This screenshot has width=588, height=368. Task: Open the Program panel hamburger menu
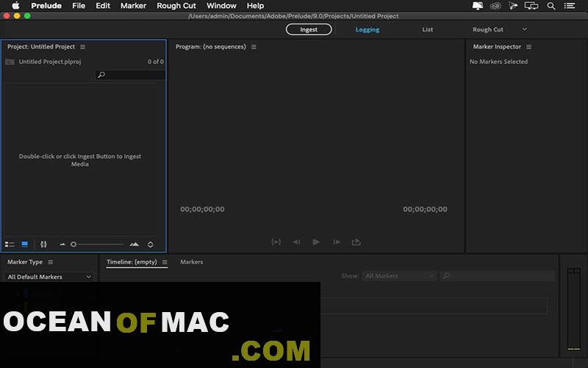(x=254, y=47)
